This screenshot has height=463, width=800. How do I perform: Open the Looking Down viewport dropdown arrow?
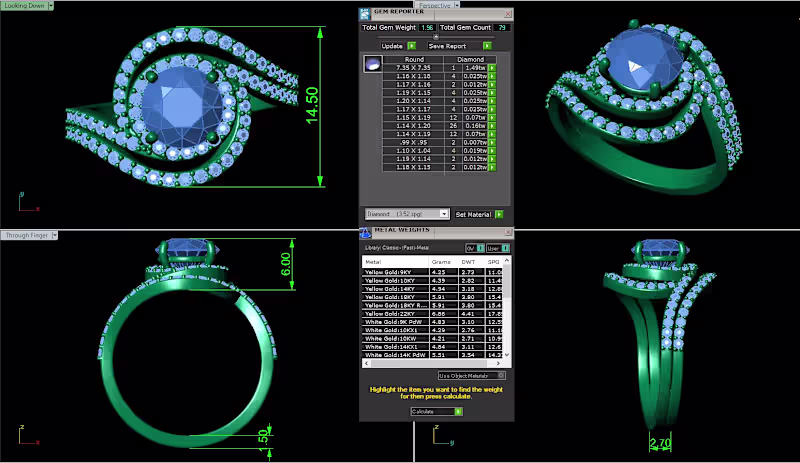pos(51,6)
